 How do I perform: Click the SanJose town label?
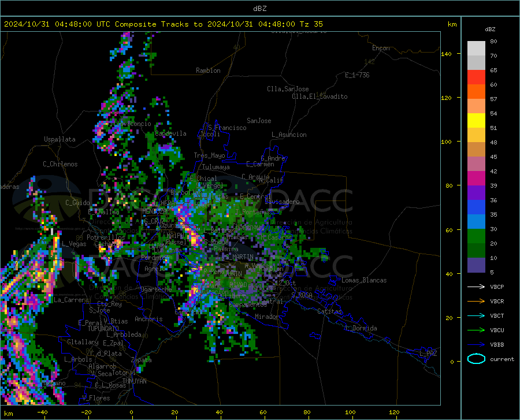(x=259, y=121)
